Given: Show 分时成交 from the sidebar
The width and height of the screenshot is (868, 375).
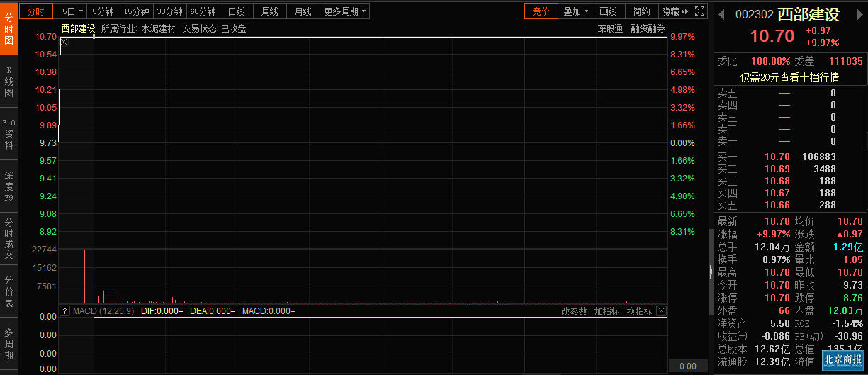Looking at the screenshot, I should tap(9, 239).
